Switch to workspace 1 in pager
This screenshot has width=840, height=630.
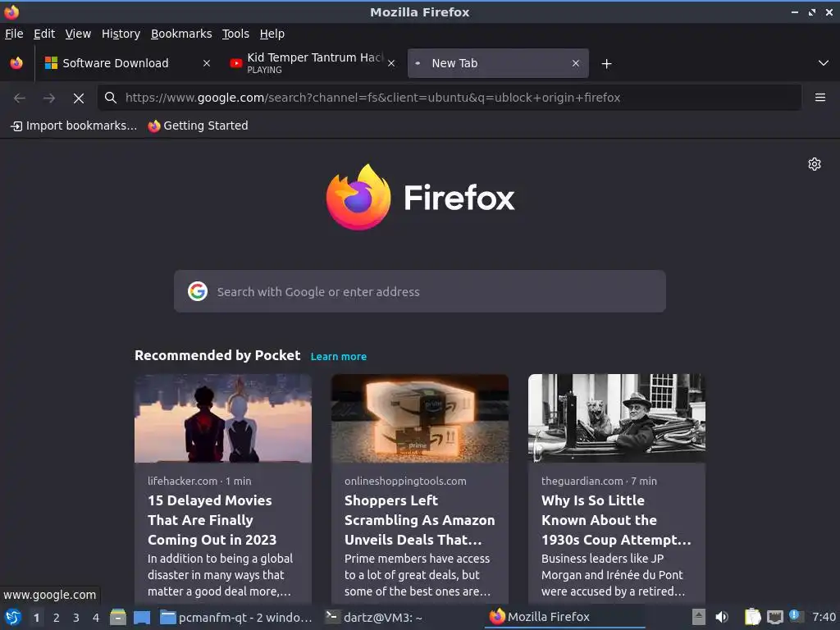tap(36, 618)
